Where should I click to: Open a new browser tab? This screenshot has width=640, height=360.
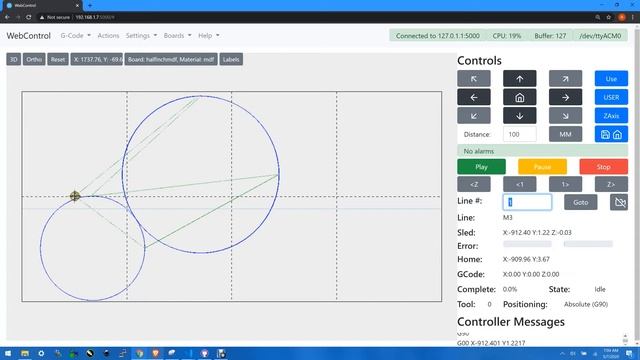point(90,5)
